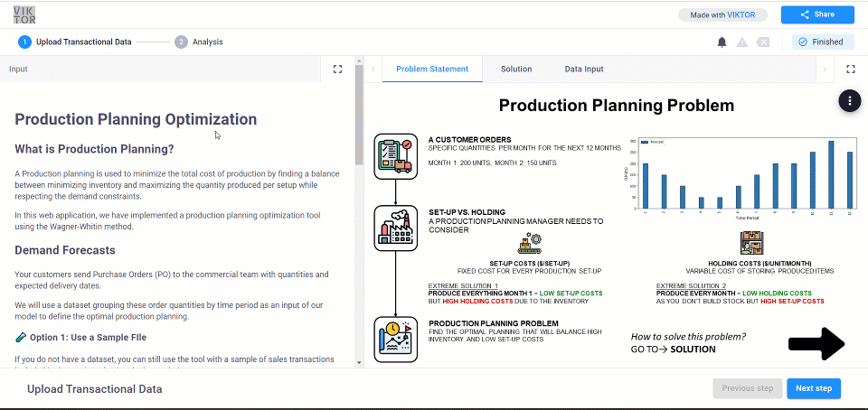The height and width of the screenshot is (410, 868).
Task: Click the warning triangle icon
Action: (x=742, y=42)
